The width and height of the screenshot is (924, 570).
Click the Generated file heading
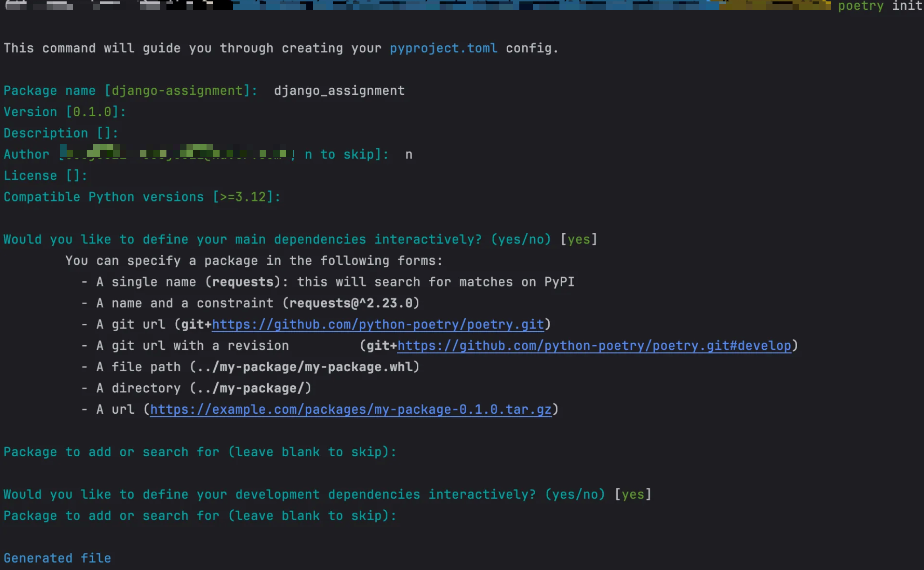click(x=57, y=558)
